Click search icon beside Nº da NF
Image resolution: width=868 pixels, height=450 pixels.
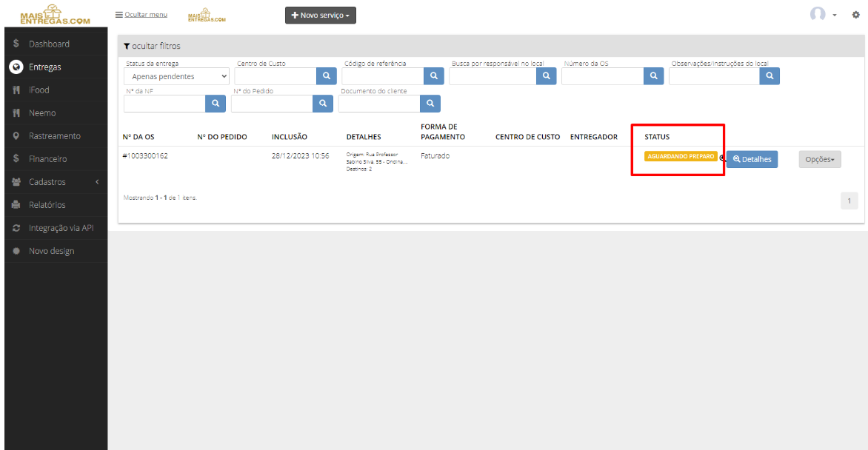click(x=216, y=104)
